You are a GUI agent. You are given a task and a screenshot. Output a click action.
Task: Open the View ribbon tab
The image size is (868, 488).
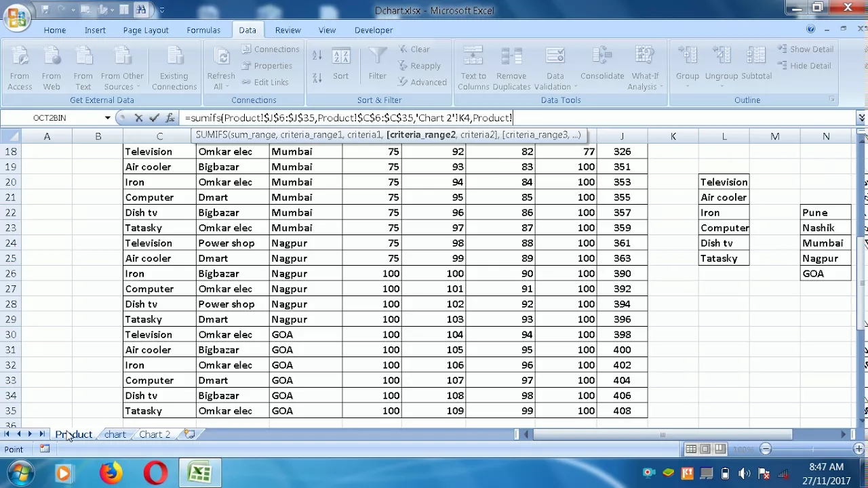pos(327,30)
